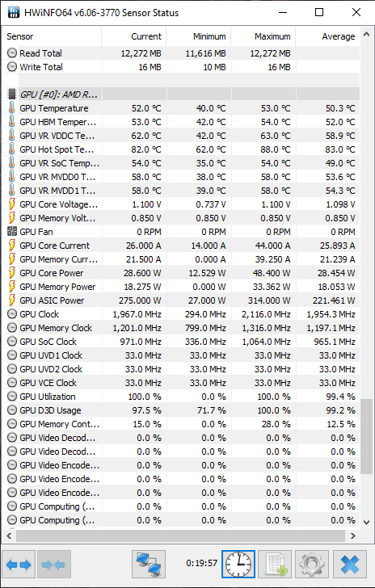Click the vertical scrollbar up arrow
The width and height of the screenshot is (375, 588).
tap(367, 35)
